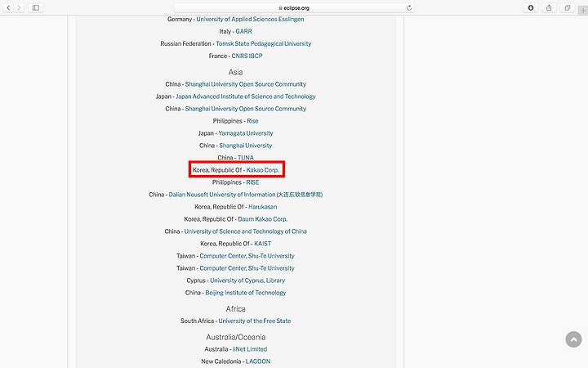
Task: Open the Yamagata University link
Action: tap(246, 133)
